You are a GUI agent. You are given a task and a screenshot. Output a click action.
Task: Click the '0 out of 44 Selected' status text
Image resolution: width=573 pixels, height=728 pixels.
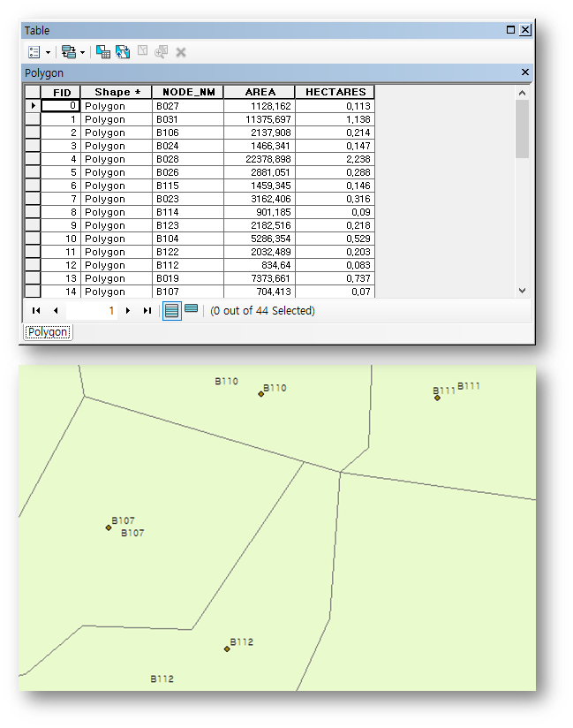262,311
